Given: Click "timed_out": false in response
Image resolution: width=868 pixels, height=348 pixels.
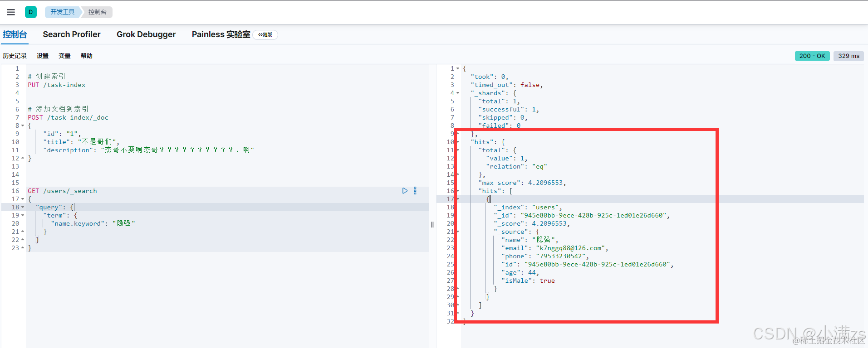Looking at the screenshot, I should coord(506,85).
